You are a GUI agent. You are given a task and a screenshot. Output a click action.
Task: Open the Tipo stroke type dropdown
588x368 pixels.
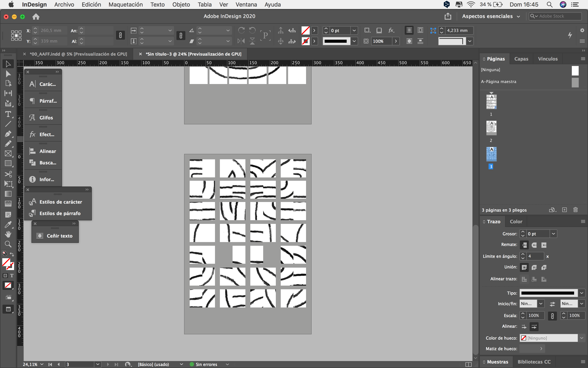coord(582,293)
